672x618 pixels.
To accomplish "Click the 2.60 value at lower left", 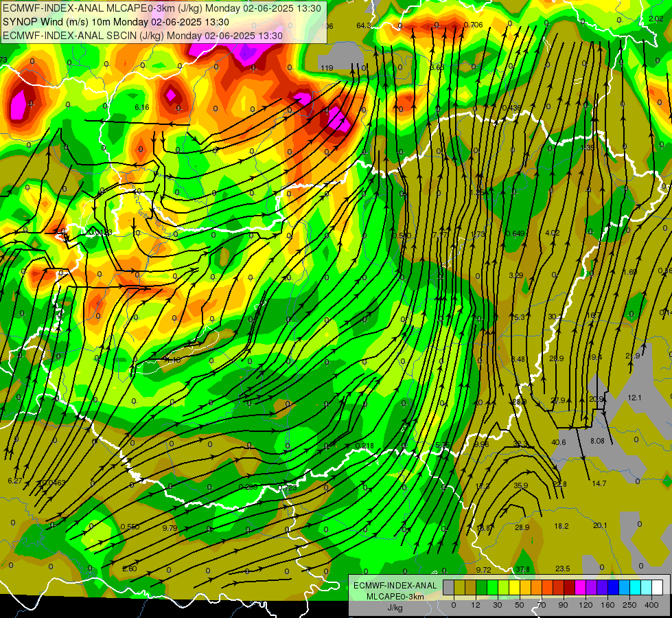I will coord(130,569).
